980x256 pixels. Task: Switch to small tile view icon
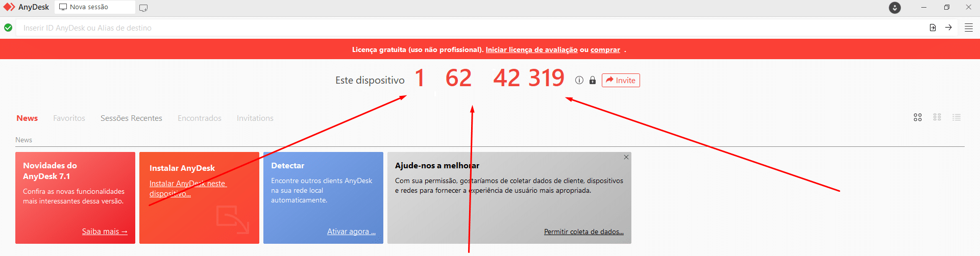pos(937,117)
